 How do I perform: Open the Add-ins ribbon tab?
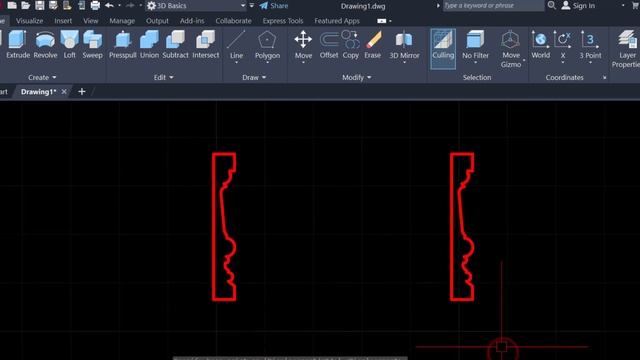pyautogui.click(x=192, y=21)
